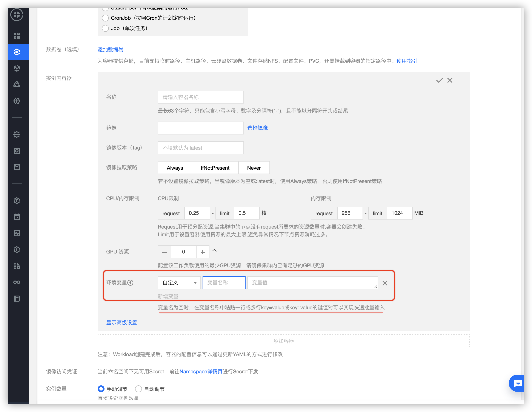Open the 自定义 variable type dropdown
The width and height of the screenshot is (532, 412).
[179, 282]
